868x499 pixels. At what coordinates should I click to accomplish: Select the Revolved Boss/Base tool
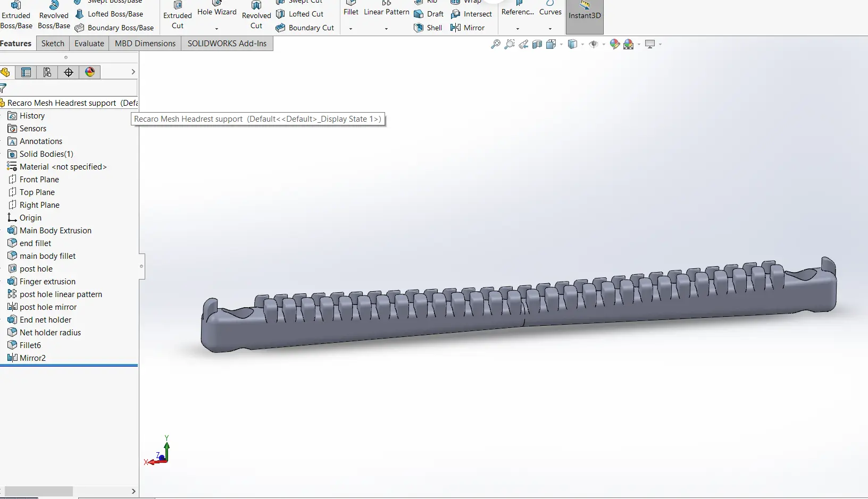[54, 15]
